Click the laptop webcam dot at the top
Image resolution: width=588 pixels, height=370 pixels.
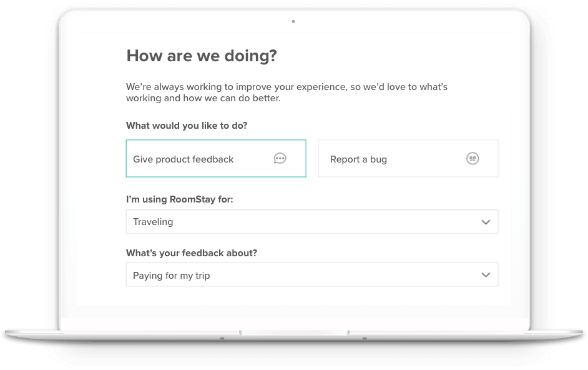pyautogui.click(x=293, y=21)
